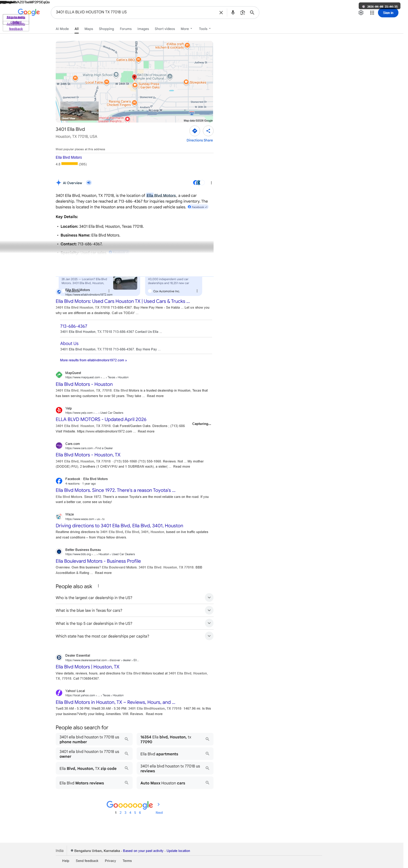408x868 pixels.
Task: Click the Yahoo! Local favicon
Action: [59, 693]
